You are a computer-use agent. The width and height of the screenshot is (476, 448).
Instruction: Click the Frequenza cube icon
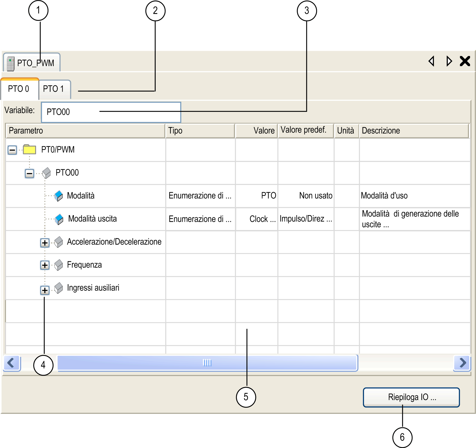58,265
